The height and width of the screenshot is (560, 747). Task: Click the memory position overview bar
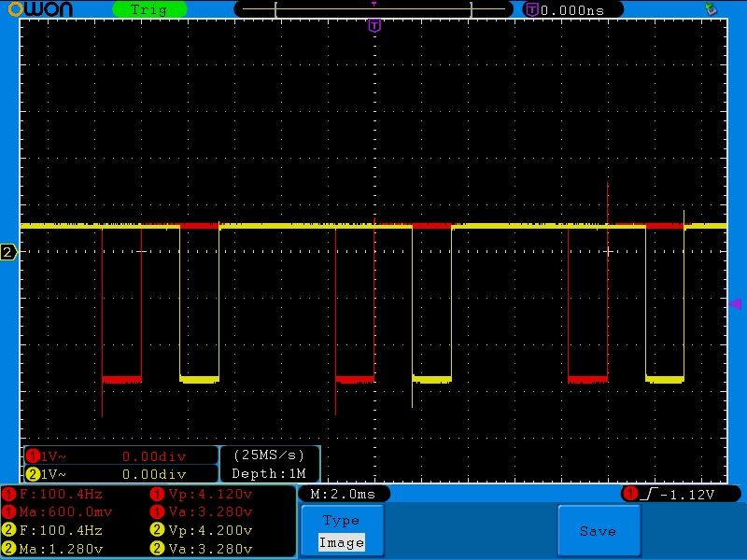373,9
